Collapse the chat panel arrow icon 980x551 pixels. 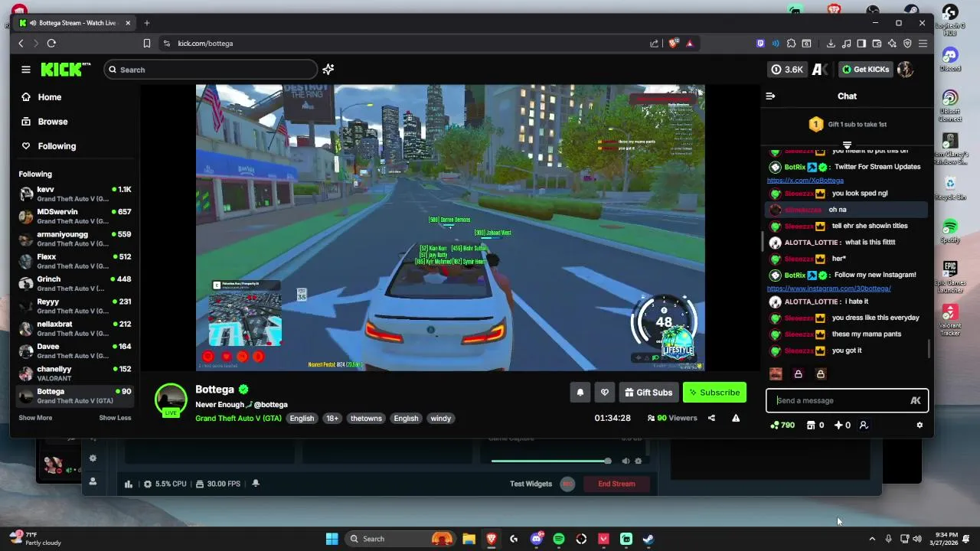click(770, 96)
